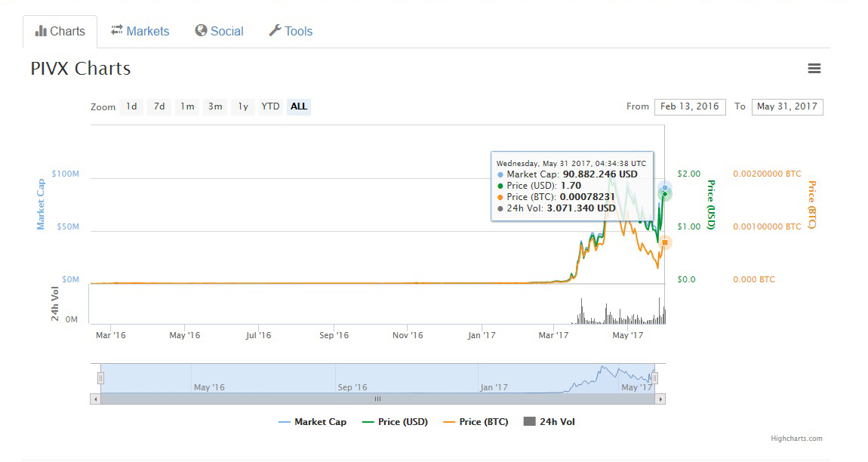Image resolution: width=868 pixels, height=462 pixels.
Task: Click the bar chart icon on Charts tab
Action: coord(41,31)
